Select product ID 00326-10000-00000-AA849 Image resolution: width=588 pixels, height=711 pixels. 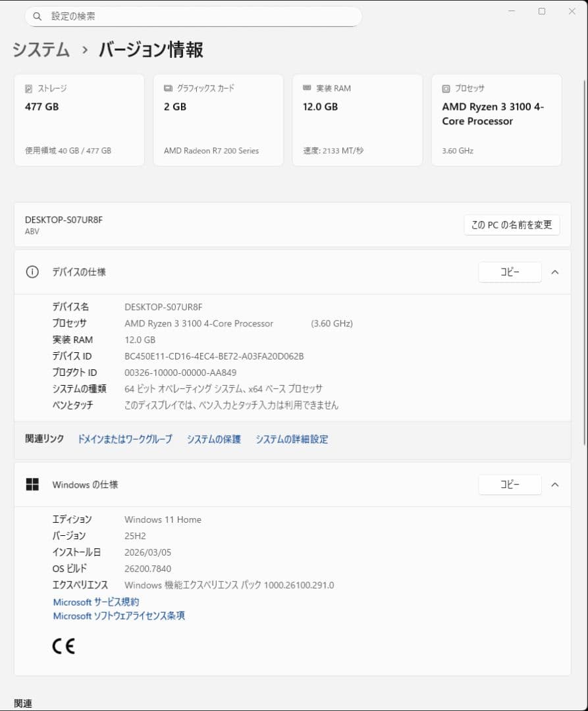click(x=180, y=372)
